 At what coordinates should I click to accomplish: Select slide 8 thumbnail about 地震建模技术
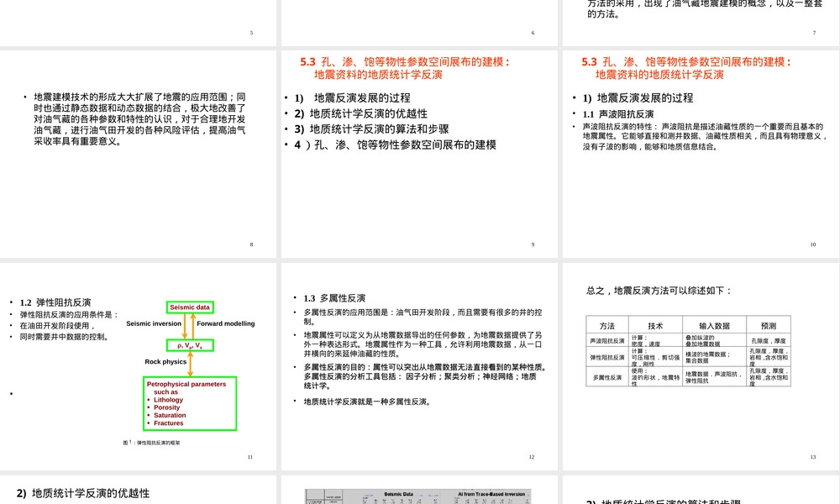[x=139, y=154]
